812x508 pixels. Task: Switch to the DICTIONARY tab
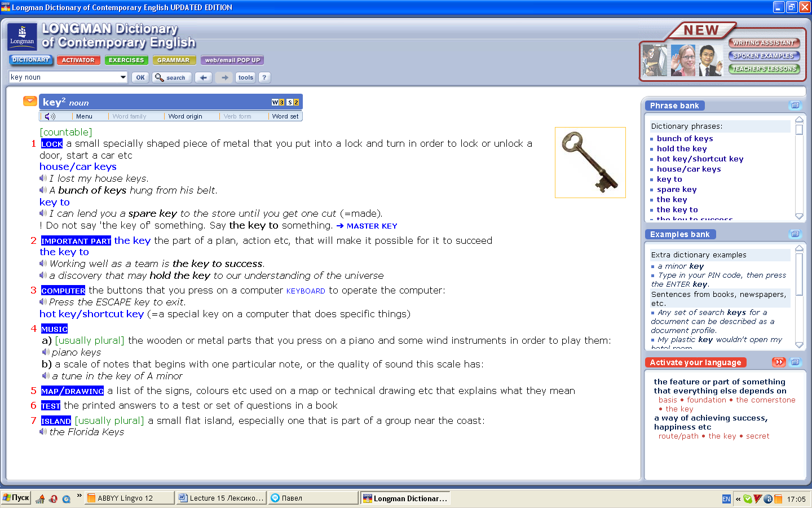pos(30,60)
